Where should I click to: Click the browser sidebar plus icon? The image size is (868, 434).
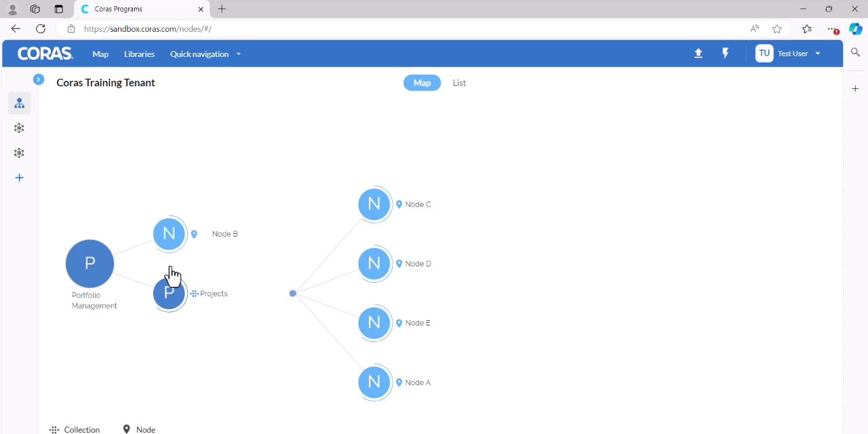click(x=856, y=89)
